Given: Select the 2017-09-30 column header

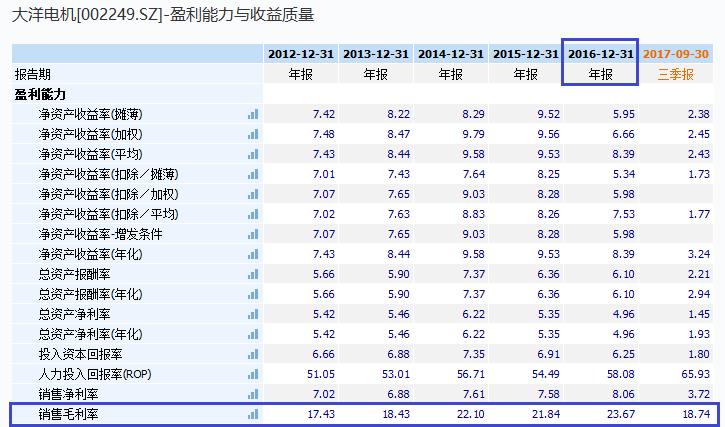Looking at the screenshot, I should [676, 54].
